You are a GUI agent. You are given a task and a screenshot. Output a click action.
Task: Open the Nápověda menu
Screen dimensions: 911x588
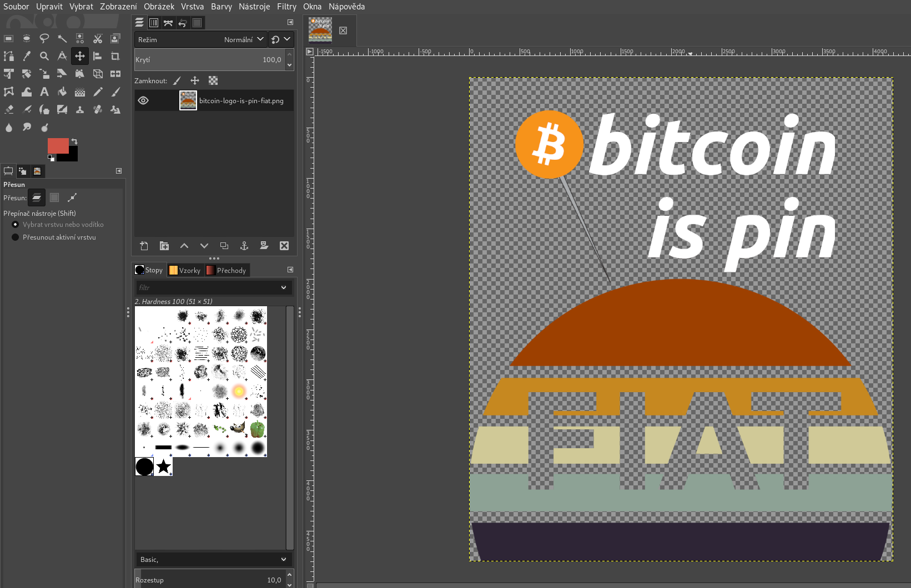346,7
